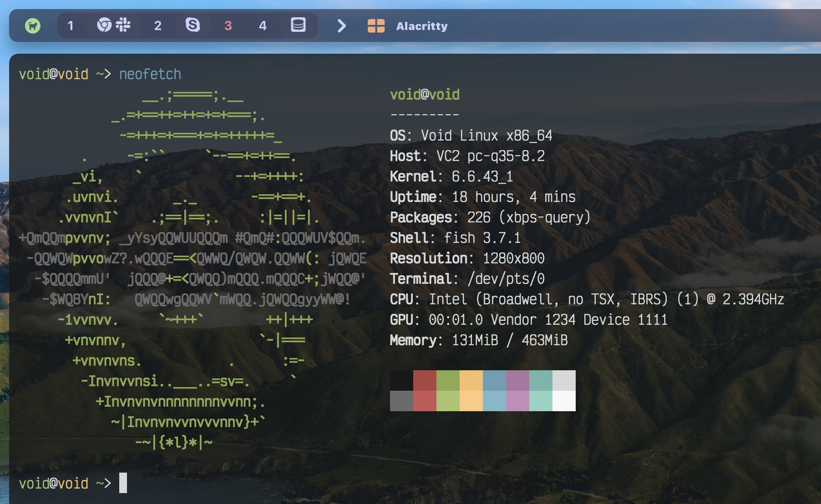Click the blue swatch in top row

pos(494,380)
